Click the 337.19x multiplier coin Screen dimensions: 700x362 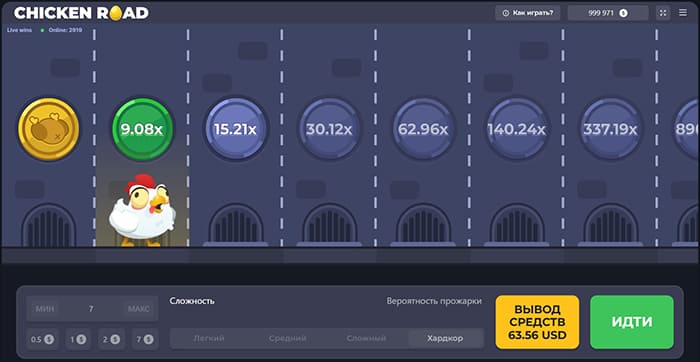[610, 129]
